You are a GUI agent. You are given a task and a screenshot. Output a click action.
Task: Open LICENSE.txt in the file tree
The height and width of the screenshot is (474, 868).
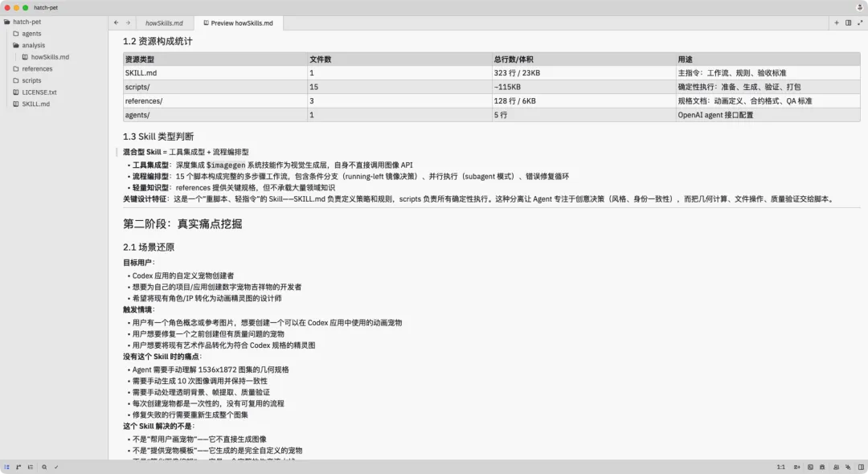click(x=35, y=92)
